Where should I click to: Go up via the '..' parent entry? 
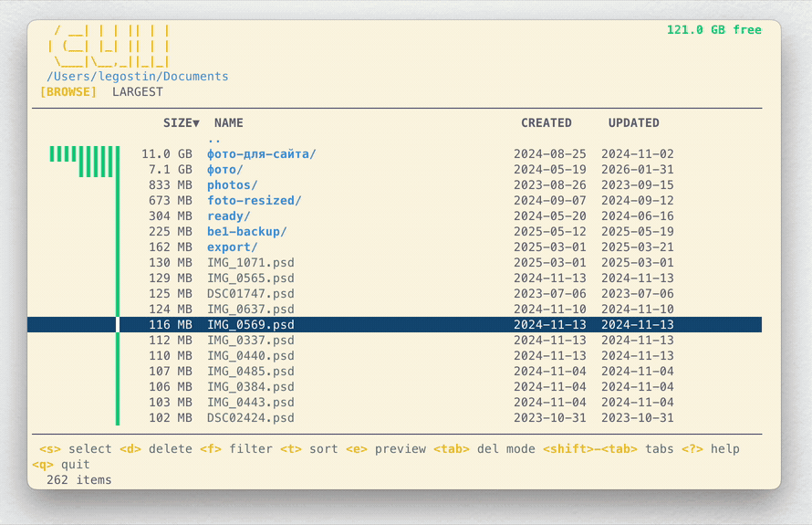pos(213,140)
